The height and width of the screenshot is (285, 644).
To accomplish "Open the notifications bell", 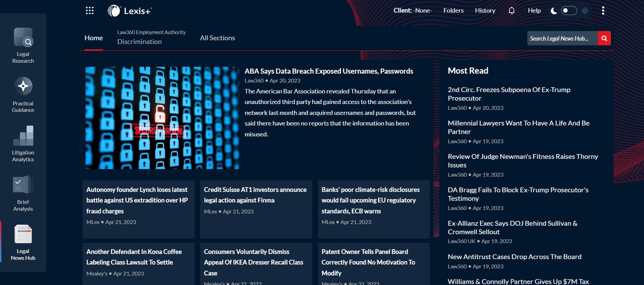I will click(511, 11).
